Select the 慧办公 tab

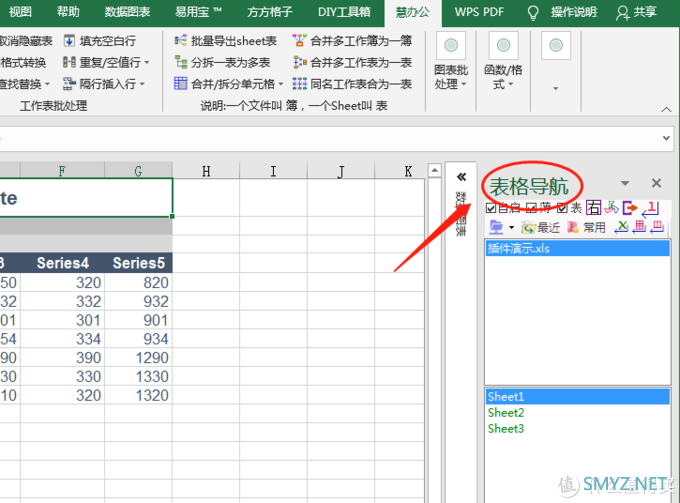coord(412,12)
